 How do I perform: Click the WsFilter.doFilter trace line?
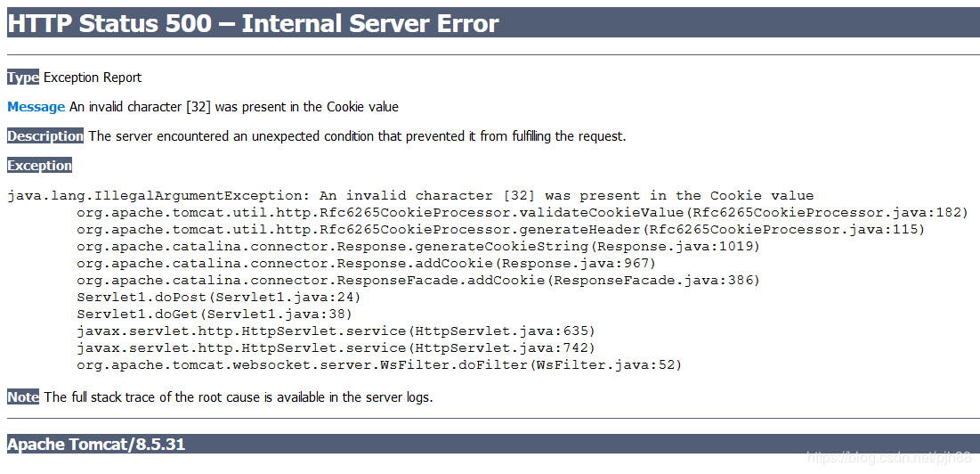pos(379,364)
